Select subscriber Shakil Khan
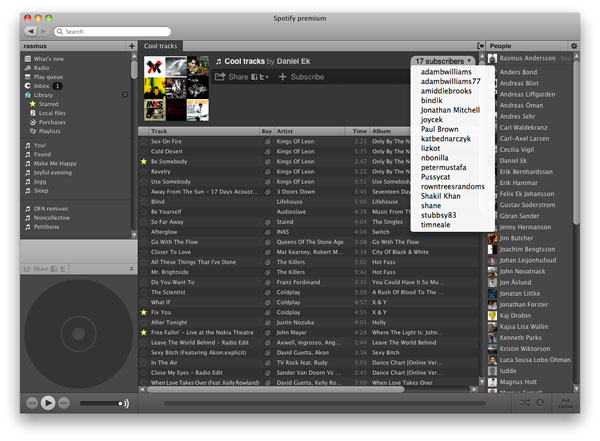Viewport: 600px width, 441px height. (x=440, y=196)
